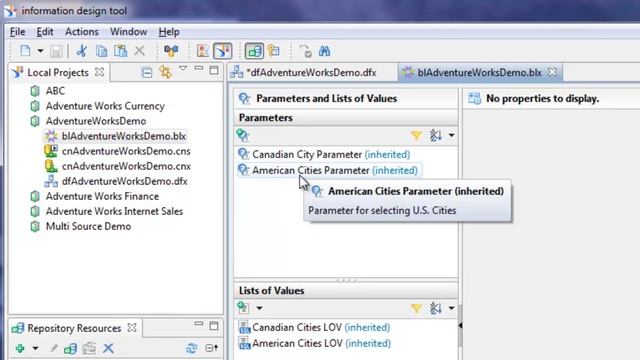640x360 pixels.
Task: Close the Repository Resources panel
Action: coord(132,327)
